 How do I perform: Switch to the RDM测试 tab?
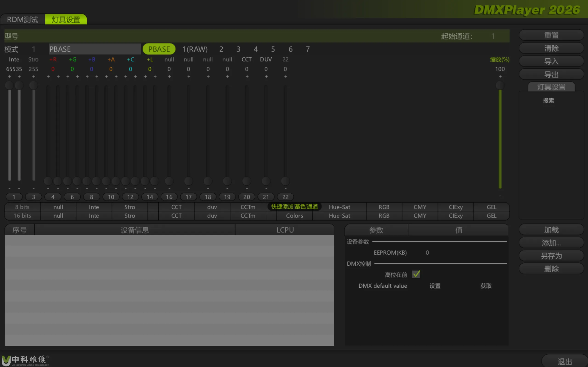22,19
